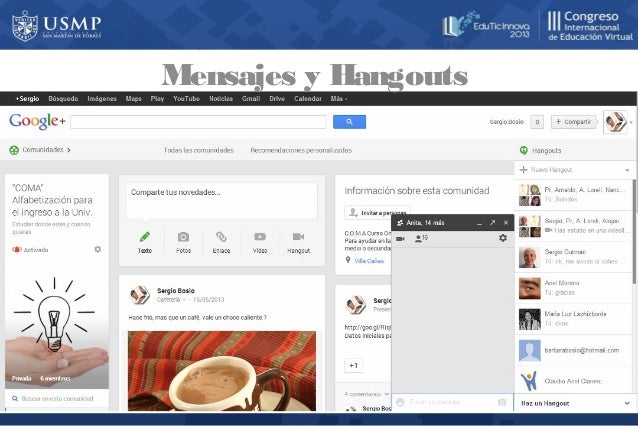The width and height of the screenshot is (638, 426).
Task: Click emoji icon in chat message box
Action: (400, 402)
